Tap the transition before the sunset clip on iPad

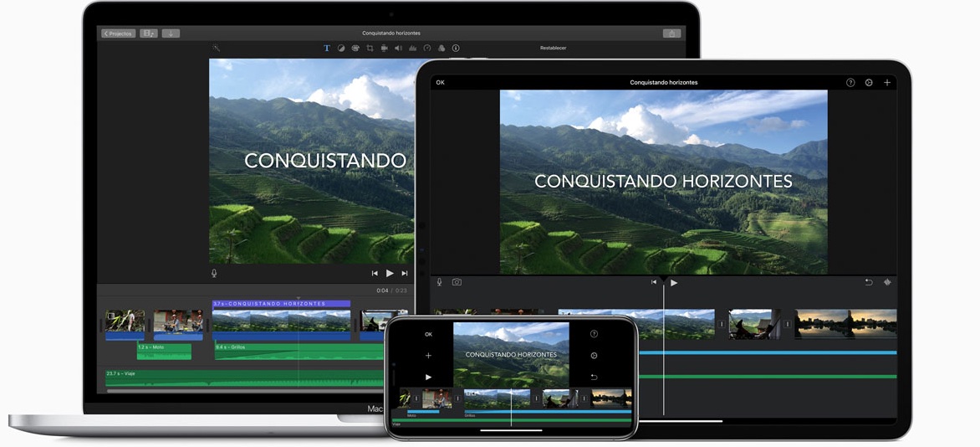tap(788, 324)
